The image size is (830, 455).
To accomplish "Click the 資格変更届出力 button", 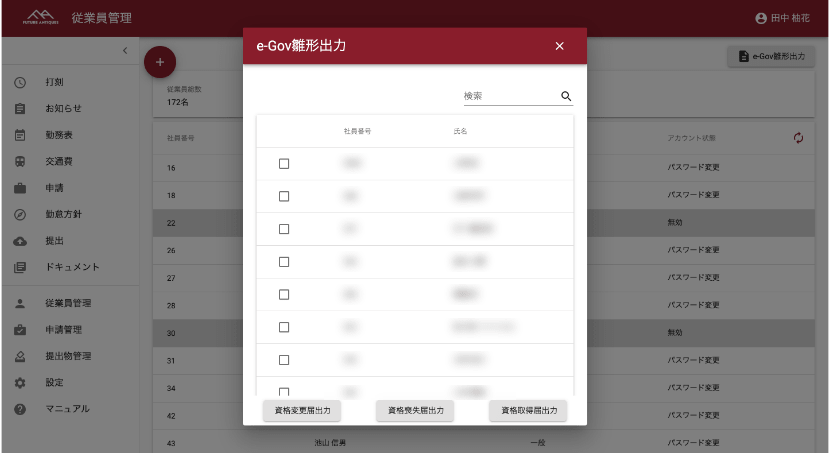I will click(x=302, y=411).
